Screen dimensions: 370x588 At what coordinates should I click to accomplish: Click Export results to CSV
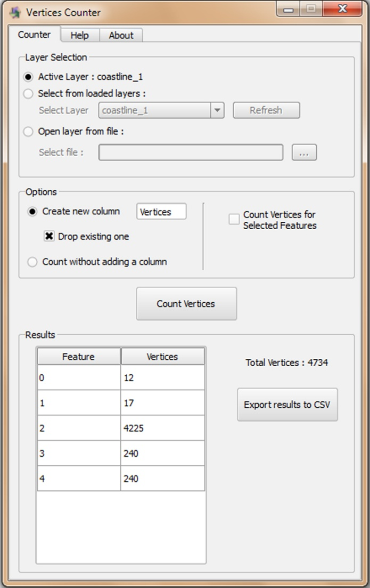287,405
